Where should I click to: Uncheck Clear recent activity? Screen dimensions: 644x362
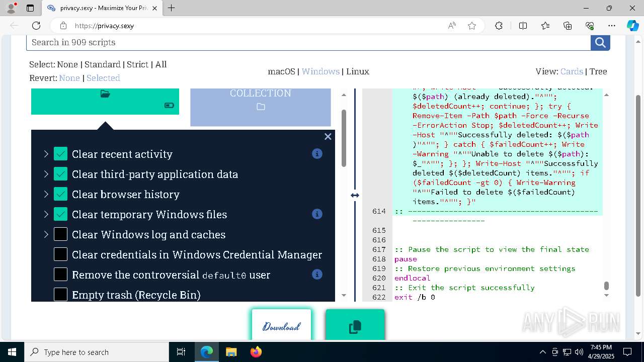(60, 154)
